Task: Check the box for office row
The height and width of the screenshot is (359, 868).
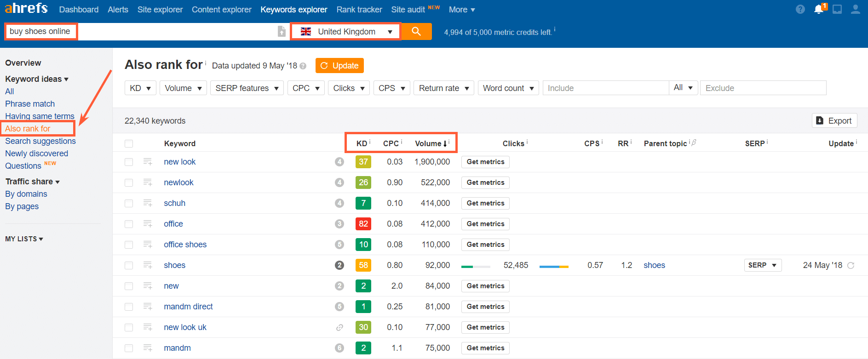Action: pos(129,224)
